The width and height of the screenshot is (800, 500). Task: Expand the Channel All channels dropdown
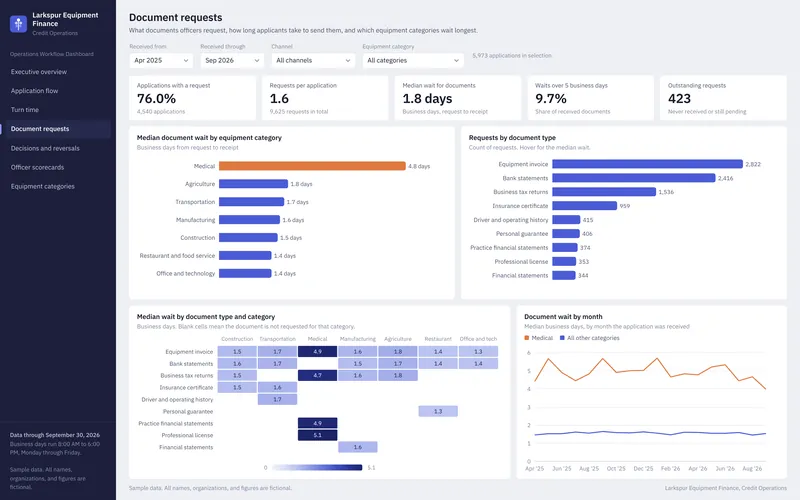tap(313, 60)
